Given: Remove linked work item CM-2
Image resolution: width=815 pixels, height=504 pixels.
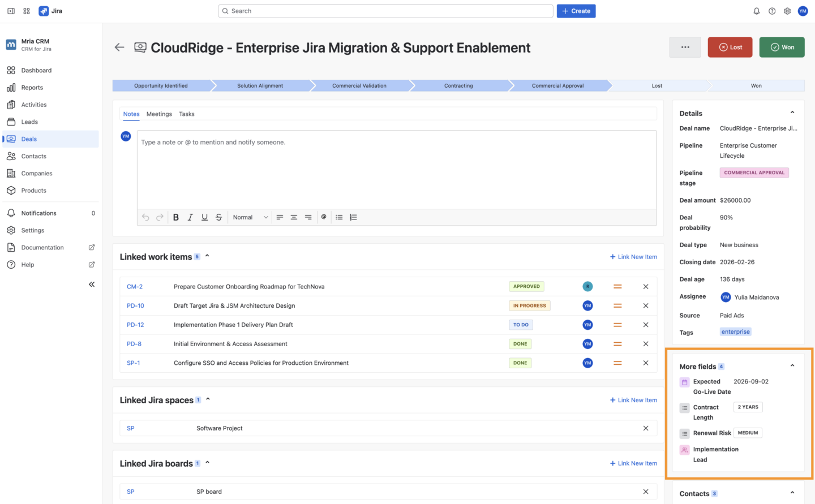Looking at the screenshot, I should pos(646,287).
